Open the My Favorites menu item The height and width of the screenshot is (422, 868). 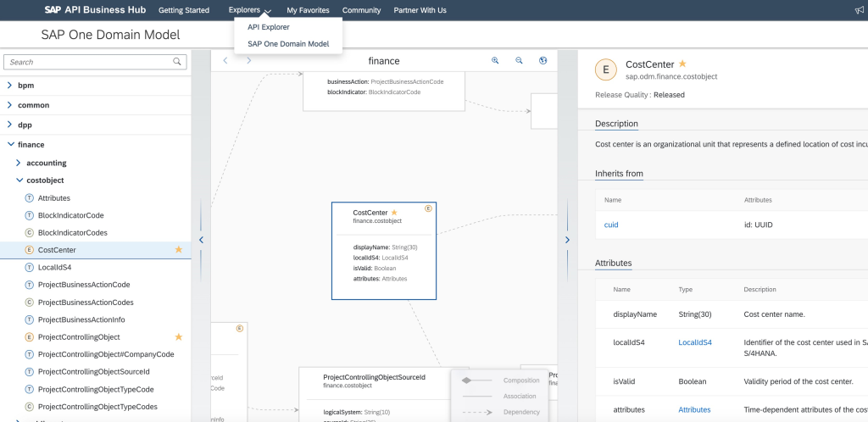(x=309, y=10)
